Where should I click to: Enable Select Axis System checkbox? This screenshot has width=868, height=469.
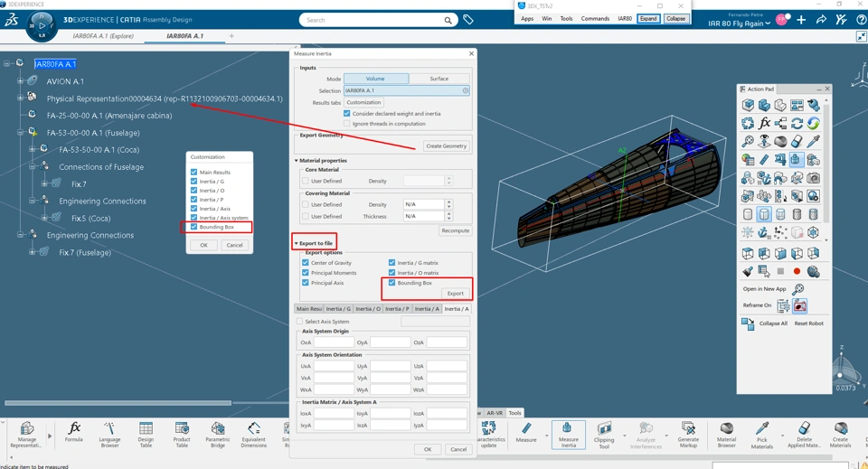coord(299,322)
